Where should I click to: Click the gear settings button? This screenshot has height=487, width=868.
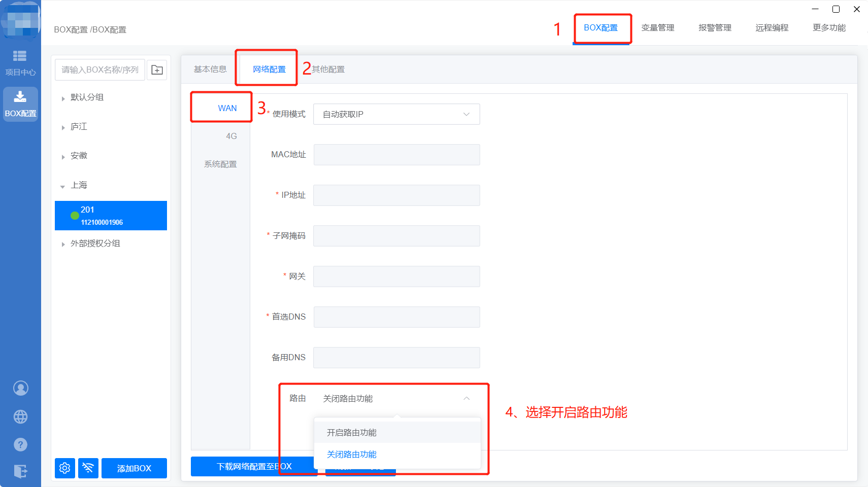click(x=65, y=468)
